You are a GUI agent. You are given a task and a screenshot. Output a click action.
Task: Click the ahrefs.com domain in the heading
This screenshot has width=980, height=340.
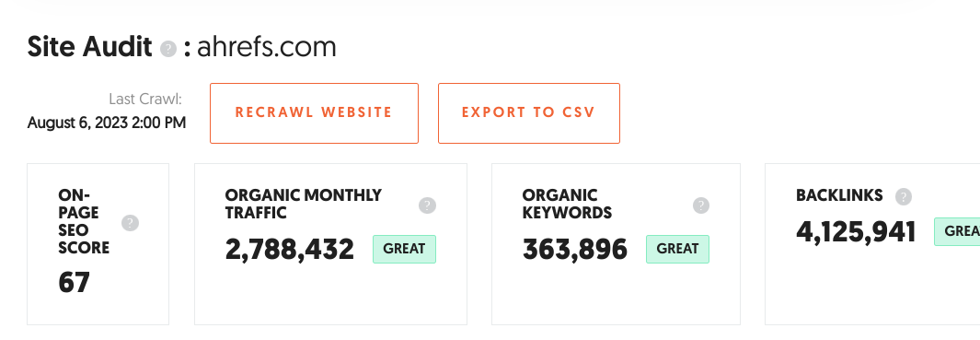(267, 48)
